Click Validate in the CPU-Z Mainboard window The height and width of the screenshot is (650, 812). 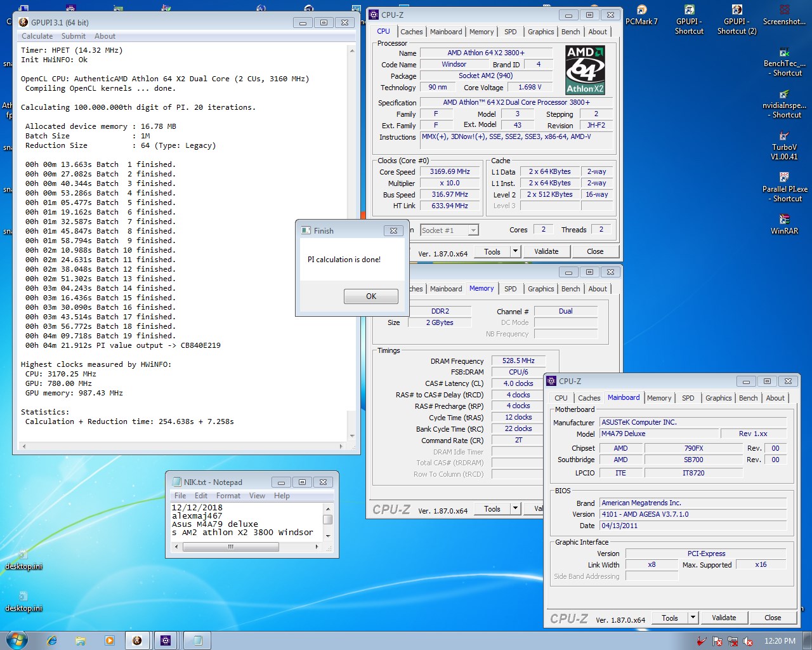(724, 618)
